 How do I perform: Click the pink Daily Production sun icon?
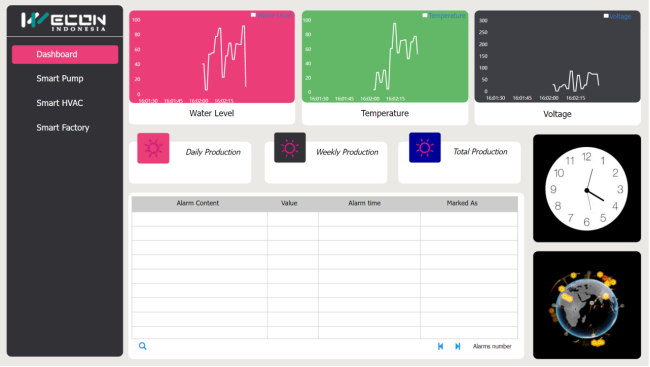(x=153, y=148)
